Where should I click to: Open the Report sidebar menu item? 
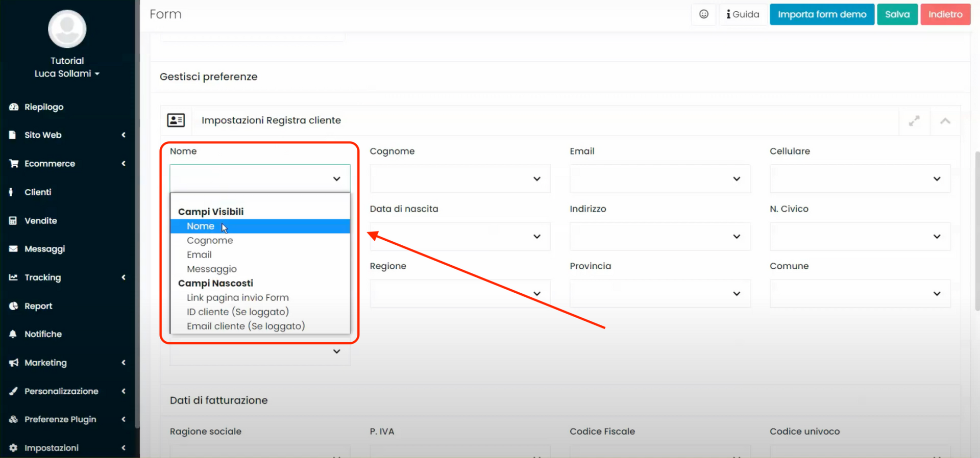[67, 306]
